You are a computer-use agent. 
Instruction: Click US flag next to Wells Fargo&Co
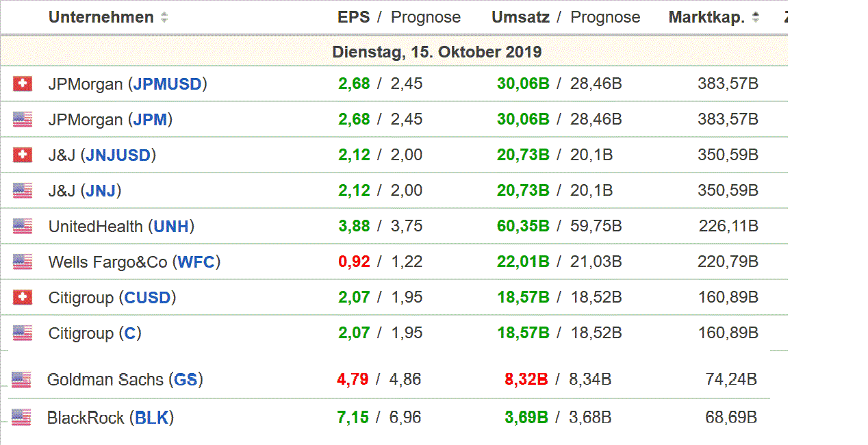(x=23, y=262)
